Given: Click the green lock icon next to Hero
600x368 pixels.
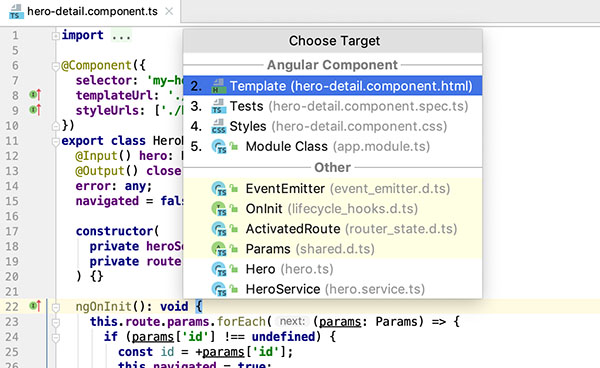Looking at the screenshot, I should click(x=234, y=269).
